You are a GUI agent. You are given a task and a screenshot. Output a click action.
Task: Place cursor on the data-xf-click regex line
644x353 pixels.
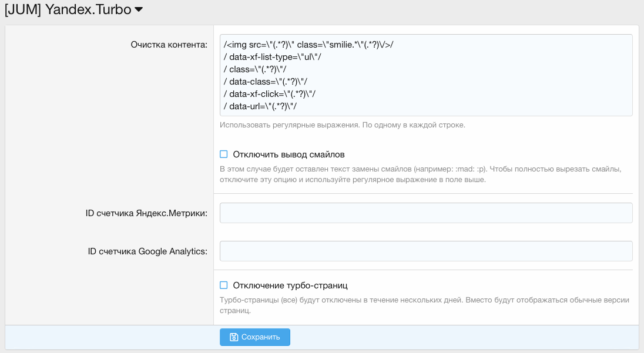coord(270,94)
